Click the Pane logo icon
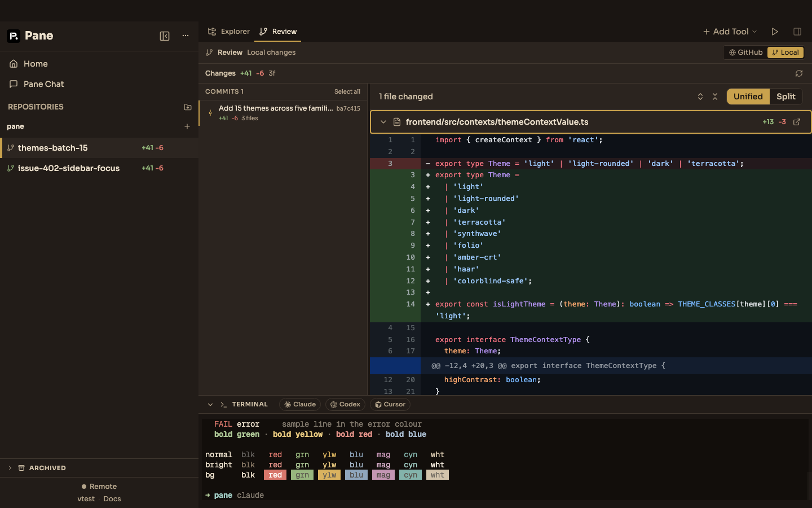The image size is (812, 508). 14,36
